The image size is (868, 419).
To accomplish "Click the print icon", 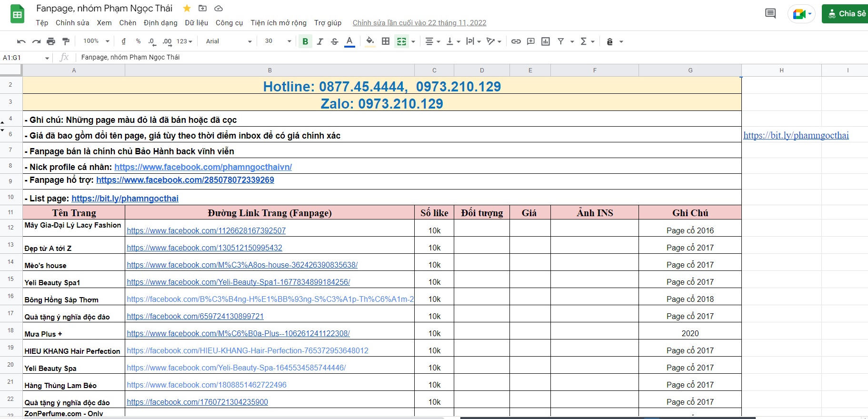I will tap(51, 41).
